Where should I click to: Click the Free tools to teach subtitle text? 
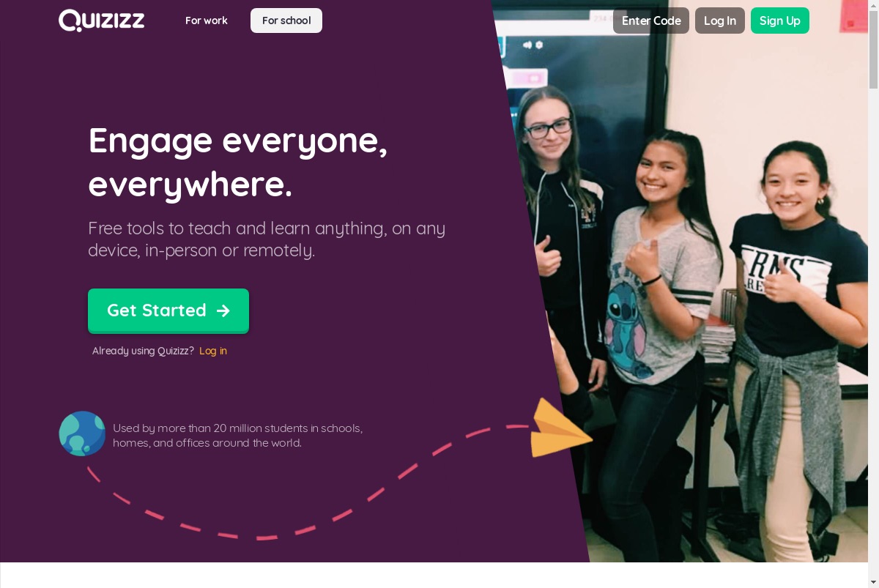click(267, 239)
